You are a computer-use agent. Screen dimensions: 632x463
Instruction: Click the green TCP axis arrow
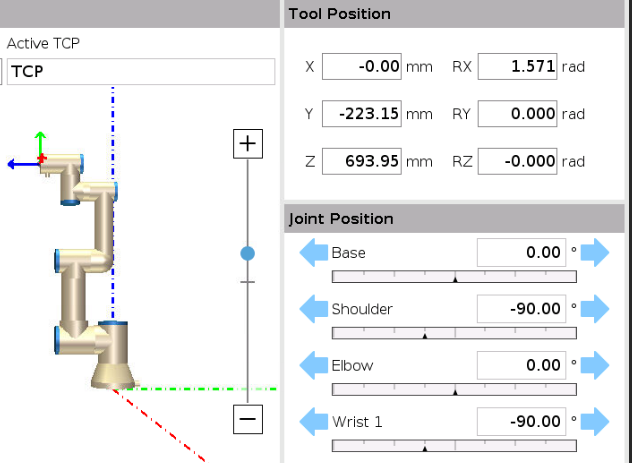[40, 144]
